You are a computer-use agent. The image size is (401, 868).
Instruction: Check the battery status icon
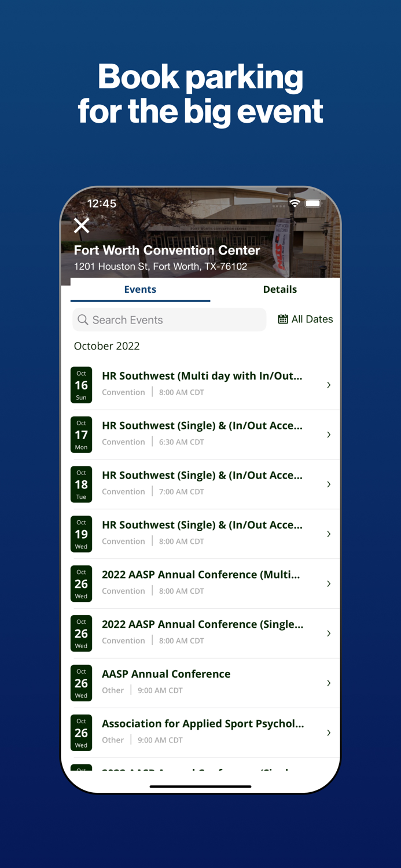pos(313,203)
